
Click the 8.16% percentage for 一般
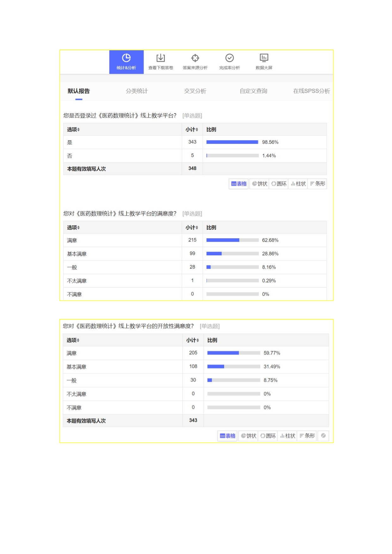[x=269, y=267]
